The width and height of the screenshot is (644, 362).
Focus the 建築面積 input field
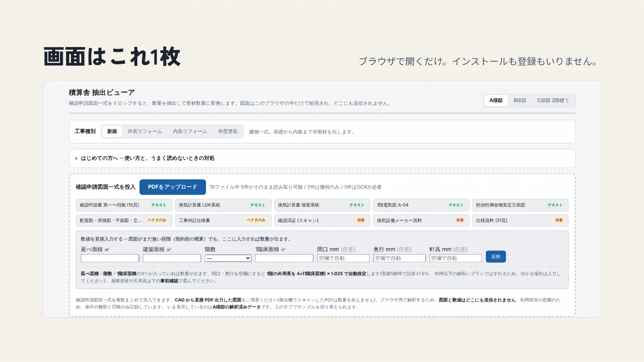pos(172,258)
